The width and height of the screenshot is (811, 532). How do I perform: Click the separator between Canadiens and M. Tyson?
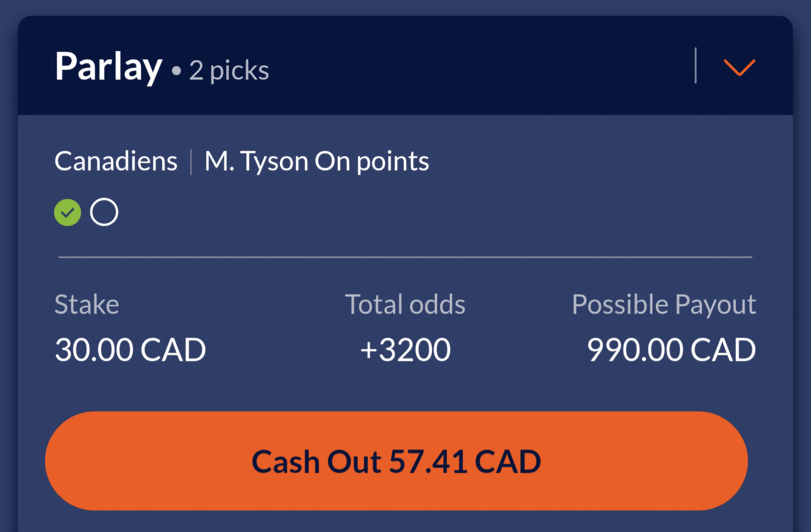coord(191,162)
